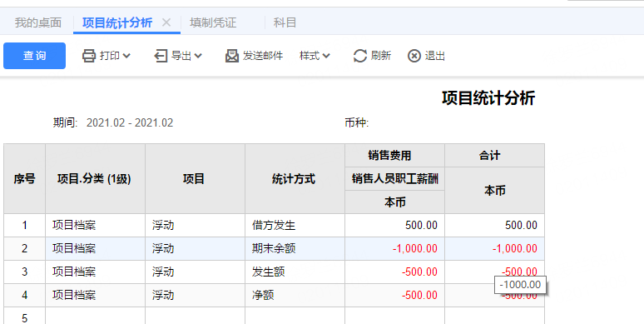Click the 发送邮件 label
Viewport: 644px width, 324px height.
263,56
